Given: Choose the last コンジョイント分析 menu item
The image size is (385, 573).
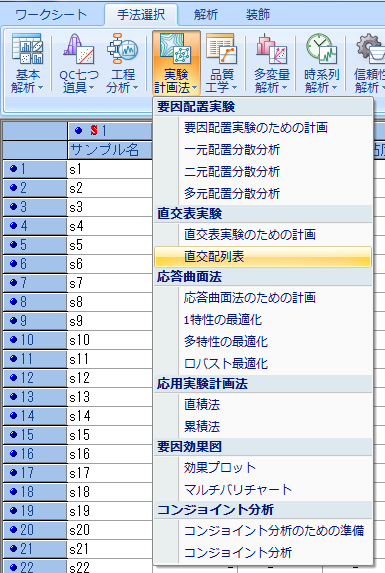Looking at the screenshot, I should (263, 552).
